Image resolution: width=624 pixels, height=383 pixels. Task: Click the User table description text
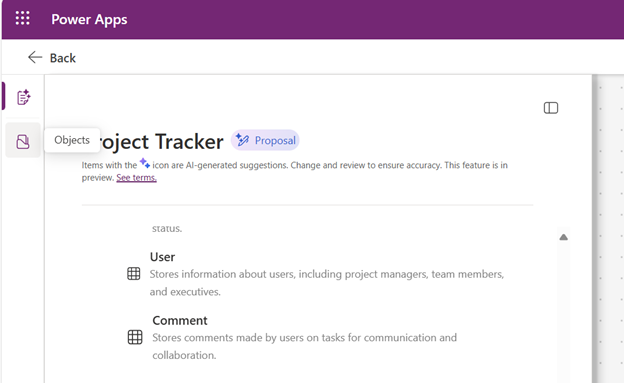coord(327,283)
